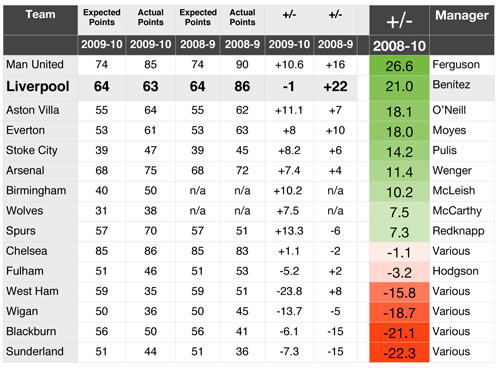The image size is (500, 368).
Task: Click the Stoke City team cell
Action: [40, 151]
